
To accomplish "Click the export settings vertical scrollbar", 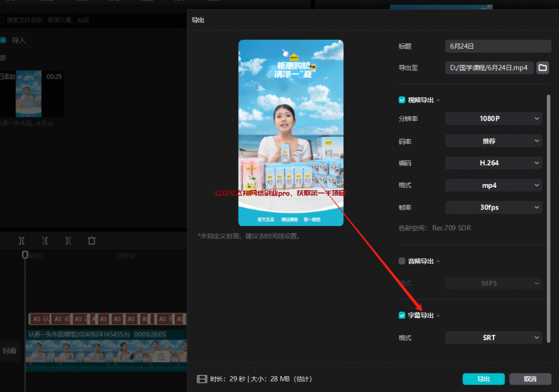I will pyautogui.click(x=549, y=218).
